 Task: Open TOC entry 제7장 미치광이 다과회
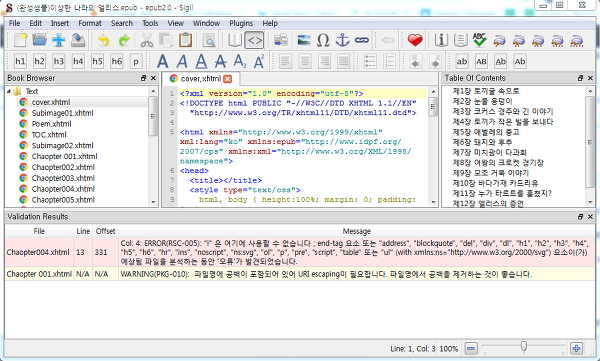[x=489, y=152]
